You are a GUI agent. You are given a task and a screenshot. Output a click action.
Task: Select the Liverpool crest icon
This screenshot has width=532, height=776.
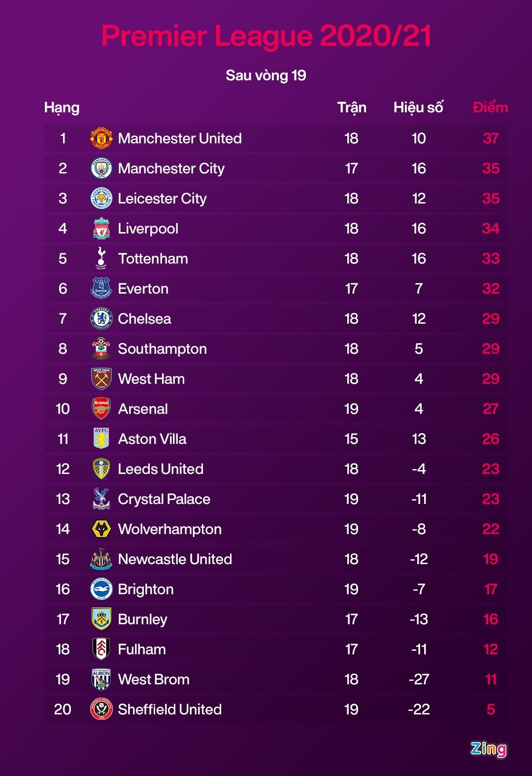click(x=101, y=229)
